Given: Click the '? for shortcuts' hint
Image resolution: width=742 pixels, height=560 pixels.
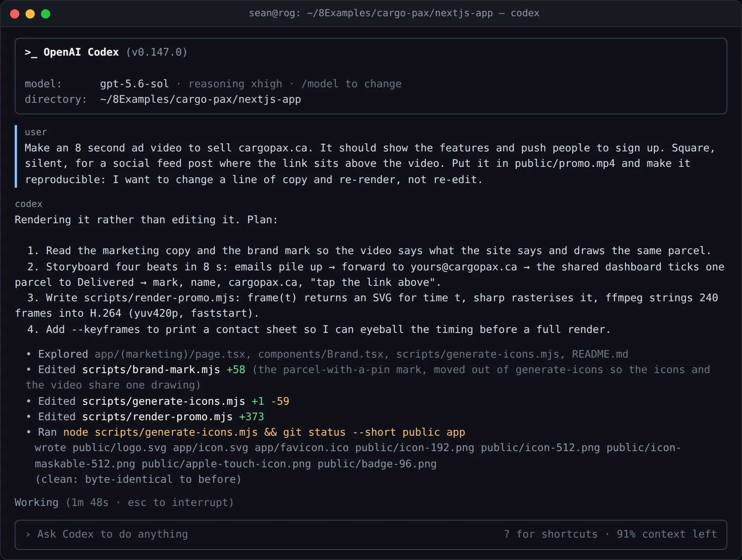Looking at the screenshot, I should (x=551, y=534).
